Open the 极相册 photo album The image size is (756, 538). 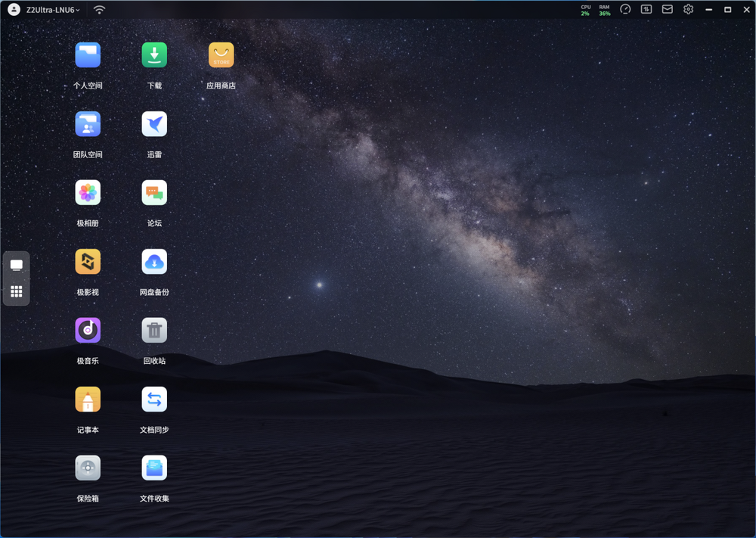point(88,193)
